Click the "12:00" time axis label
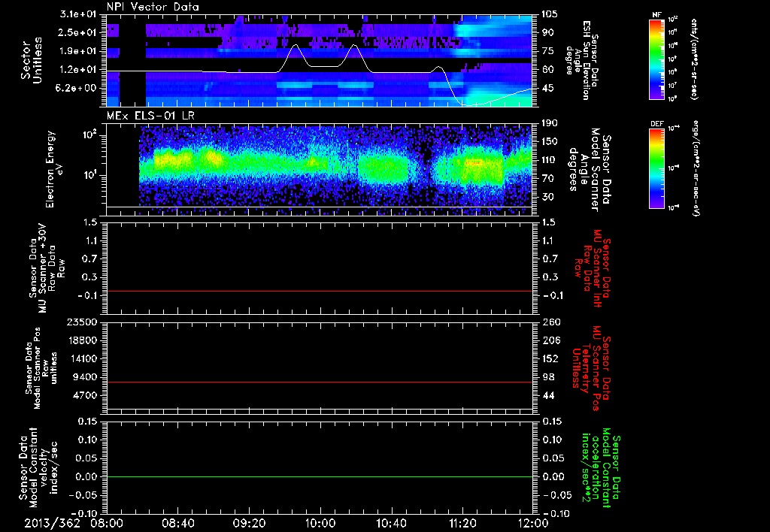The width and height of the screenshot is (770, 532). (x=533, y=523)
